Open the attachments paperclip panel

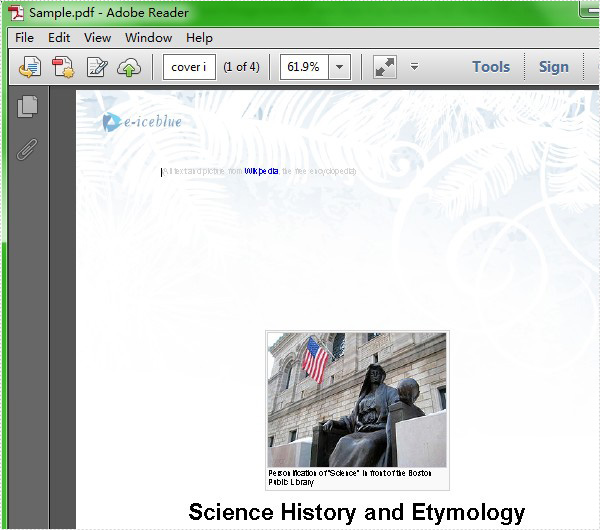tap(27, 149)
